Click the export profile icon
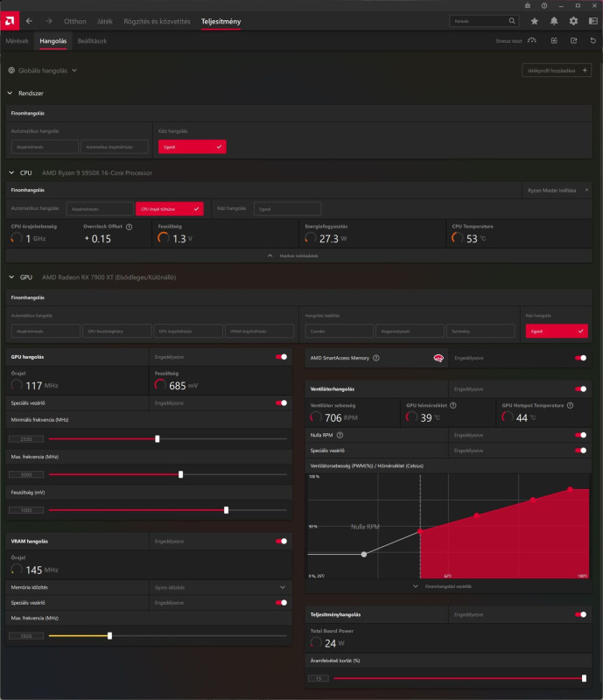The height and width of the screenshot is (700, 603). click(x=573, y=40)
